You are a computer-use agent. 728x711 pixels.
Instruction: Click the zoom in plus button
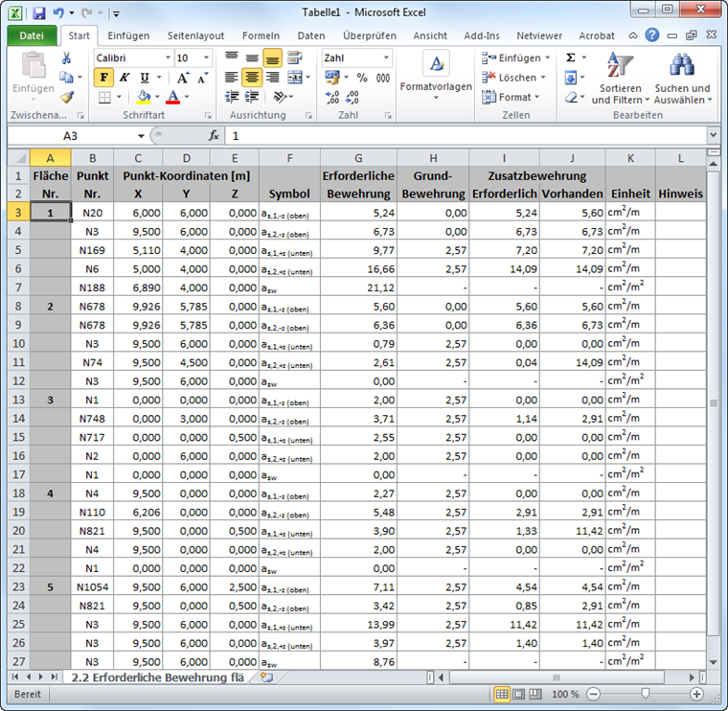[696, 695]
